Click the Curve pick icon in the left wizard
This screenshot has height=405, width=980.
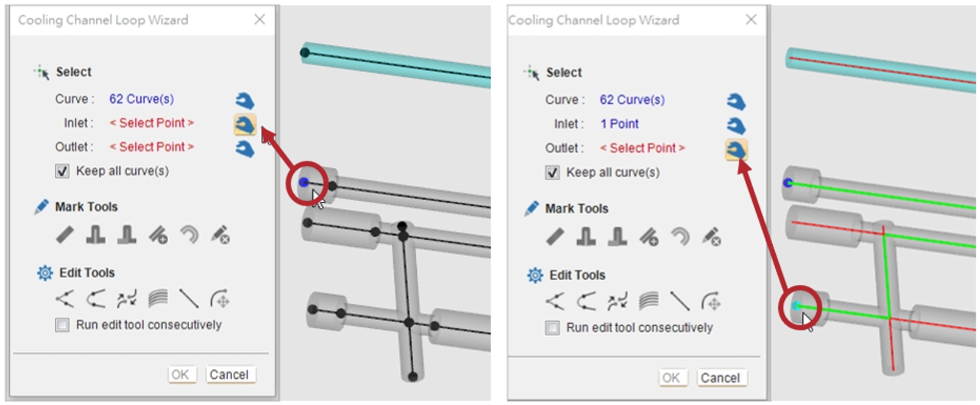(x=245, y=101)
